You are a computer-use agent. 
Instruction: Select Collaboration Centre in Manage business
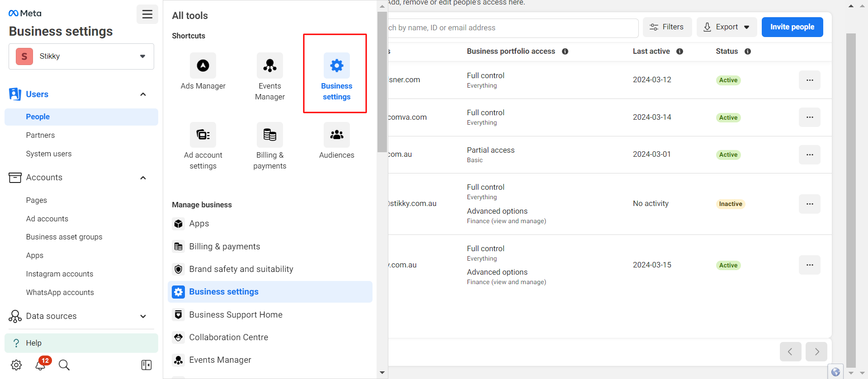click(228, 337)
